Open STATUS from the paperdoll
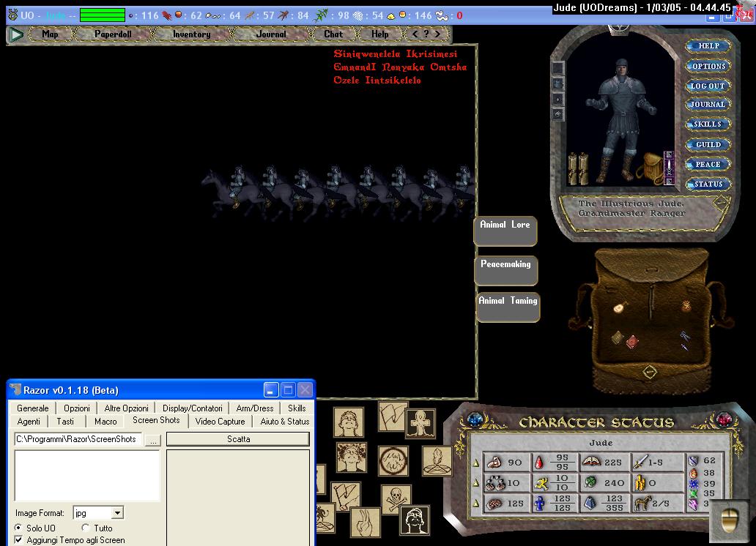 point(708,184)
